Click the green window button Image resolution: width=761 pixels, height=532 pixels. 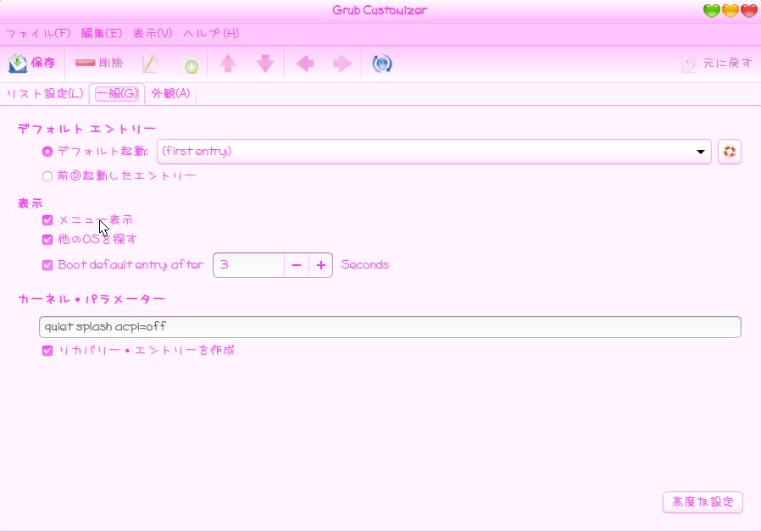[712, 11]
